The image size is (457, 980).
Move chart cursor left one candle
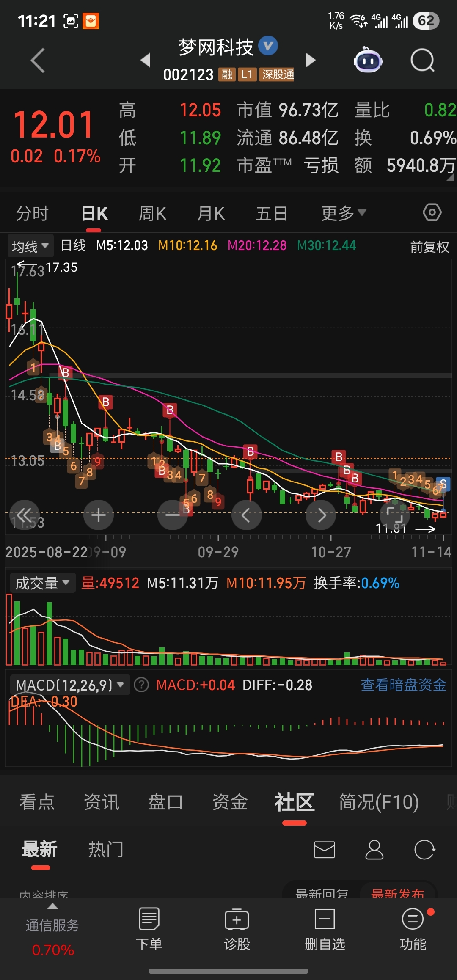[x=247, y=515]
